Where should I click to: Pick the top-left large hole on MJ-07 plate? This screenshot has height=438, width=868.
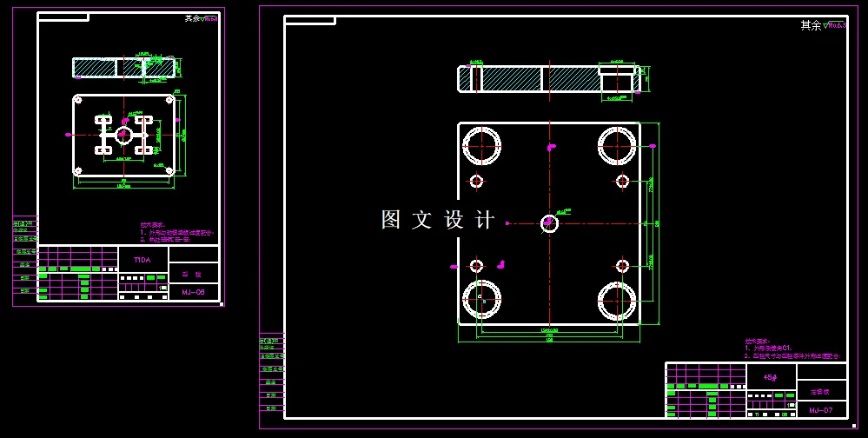481,146
